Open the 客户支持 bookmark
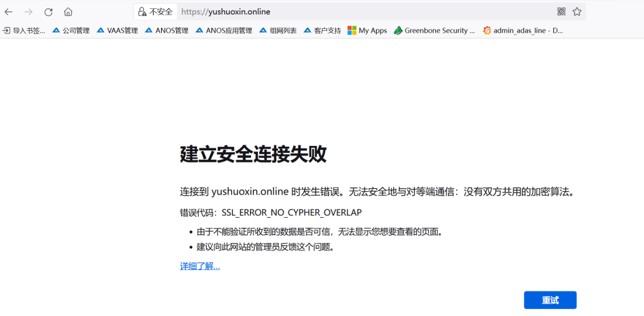This screenshot has height=316, width=644. point(322,30)
